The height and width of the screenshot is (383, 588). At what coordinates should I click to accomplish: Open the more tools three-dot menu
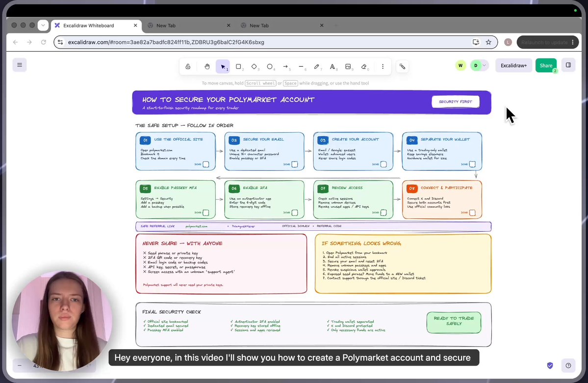click(383, 66)
